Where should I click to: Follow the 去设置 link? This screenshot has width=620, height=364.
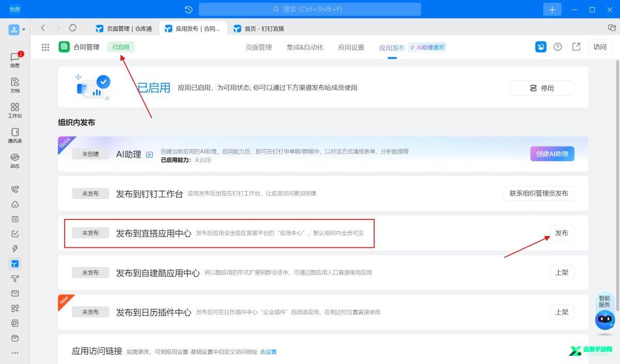point(268,352)
